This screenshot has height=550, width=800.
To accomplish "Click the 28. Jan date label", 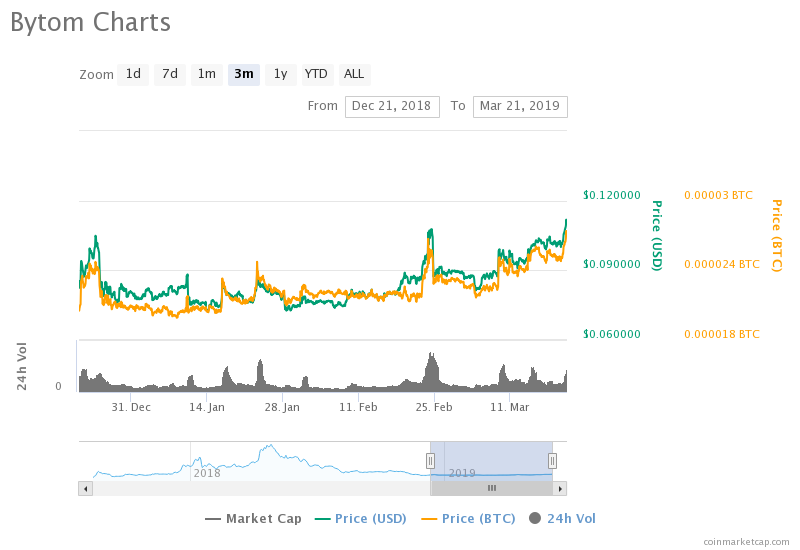I will click(282, 407).
